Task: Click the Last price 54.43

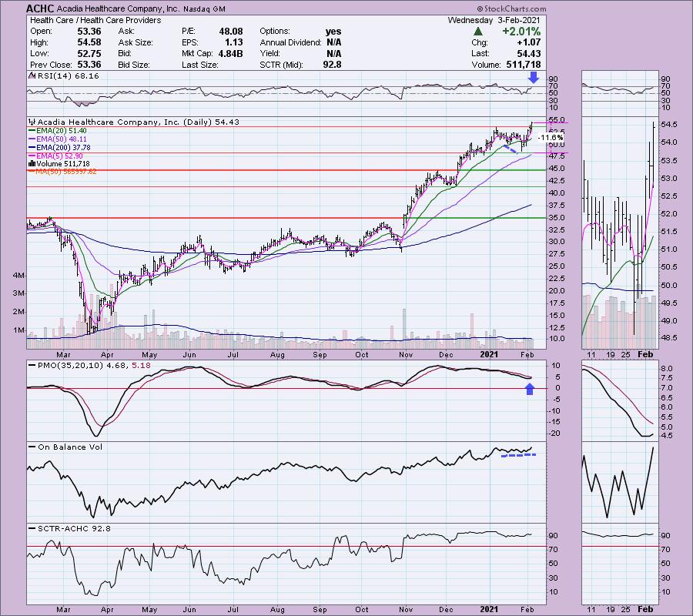Action: pos(529,53)
